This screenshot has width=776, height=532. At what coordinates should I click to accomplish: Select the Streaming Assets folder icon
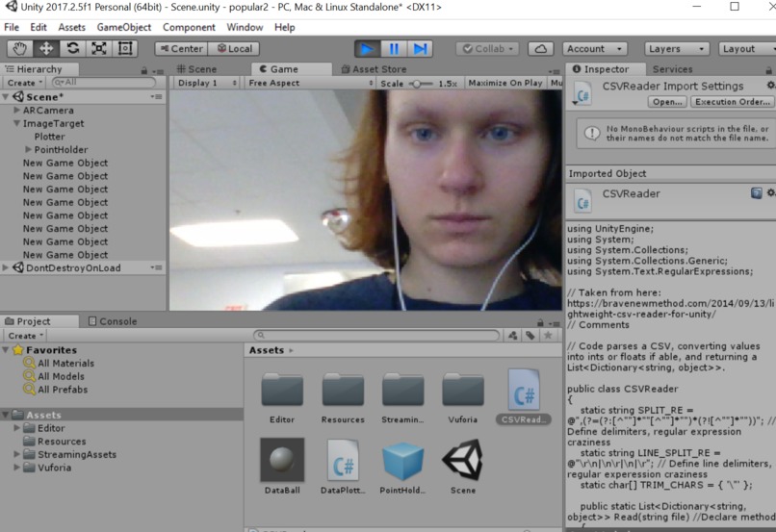(402, 390)
